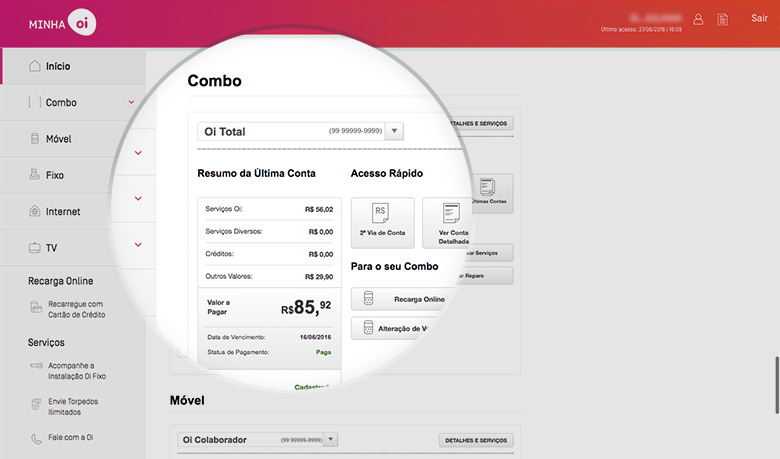Click the Móvel phone icon in sidebar

34,139
